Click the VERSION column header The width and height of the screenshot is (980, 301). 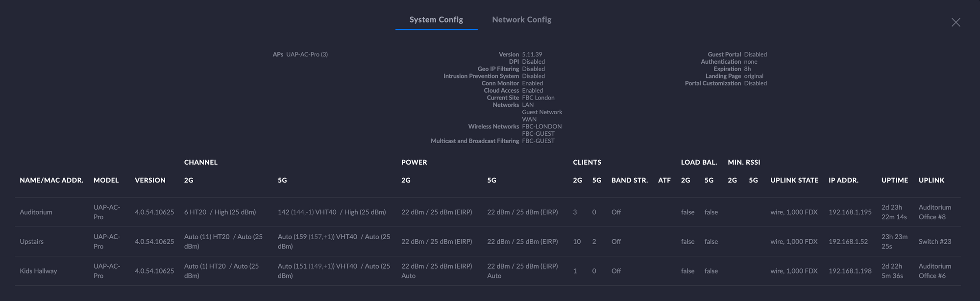(x=150, y=180)
